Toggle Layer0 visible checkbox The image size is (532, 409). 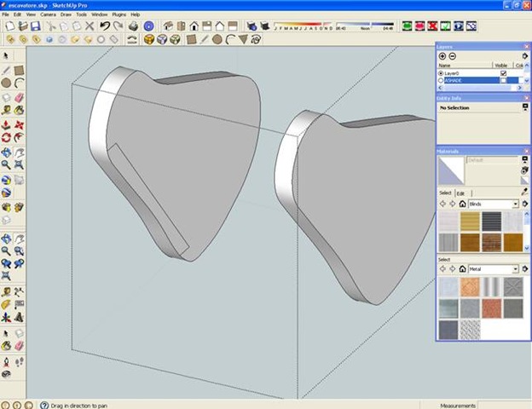point(503,73)
